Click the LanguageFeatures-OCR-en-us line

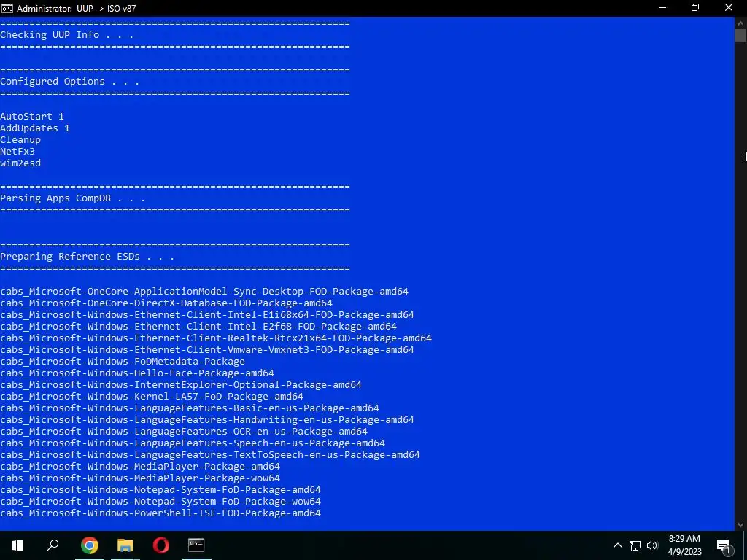184,432
